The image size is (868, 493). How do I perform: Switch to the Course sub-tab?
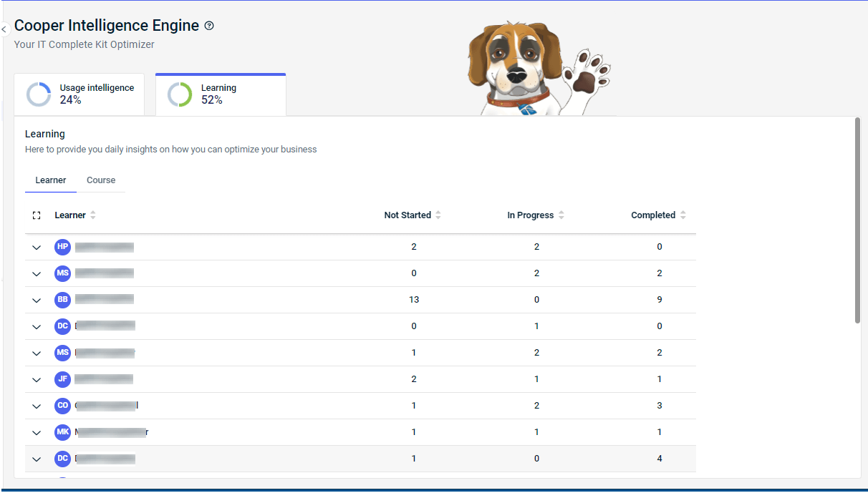pyautogui.click(x=101, y=180)
